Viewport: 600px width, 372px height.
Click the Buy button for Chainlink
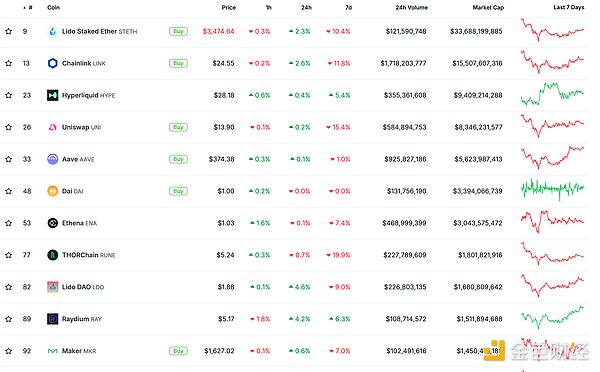tap(178, 63)
